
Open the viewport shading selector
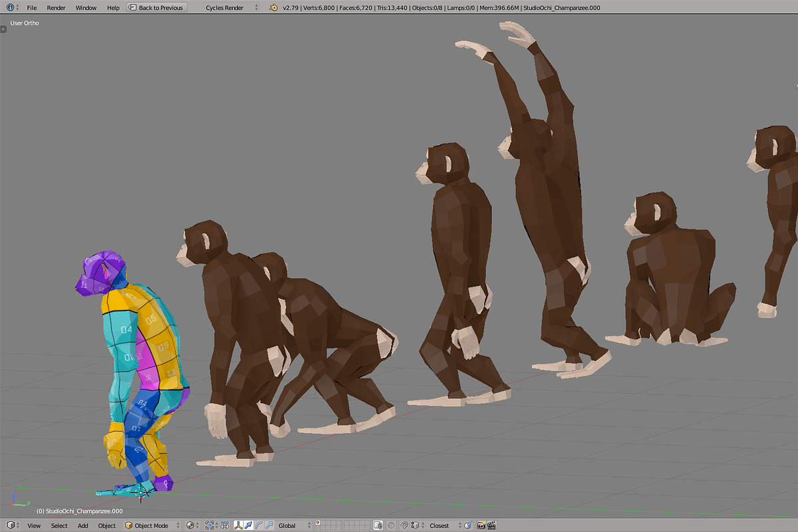click(x=192, y=525)
